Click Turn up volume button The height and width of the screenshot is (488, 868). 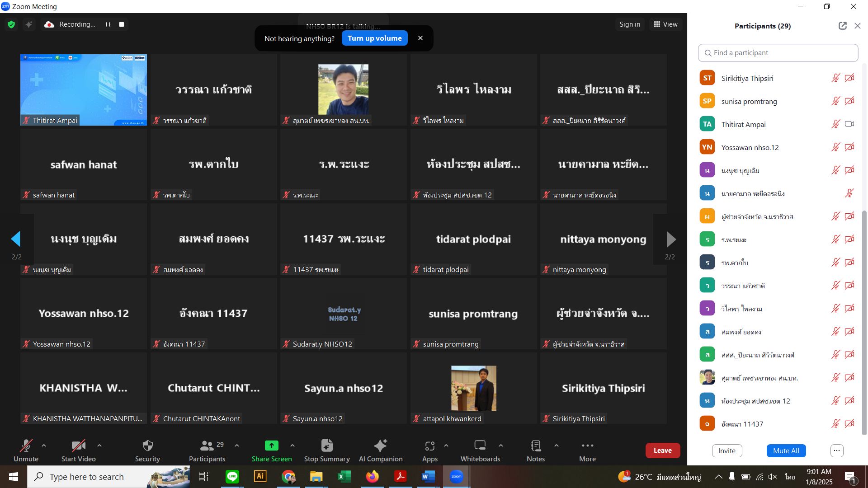click(x=375, y=38)
